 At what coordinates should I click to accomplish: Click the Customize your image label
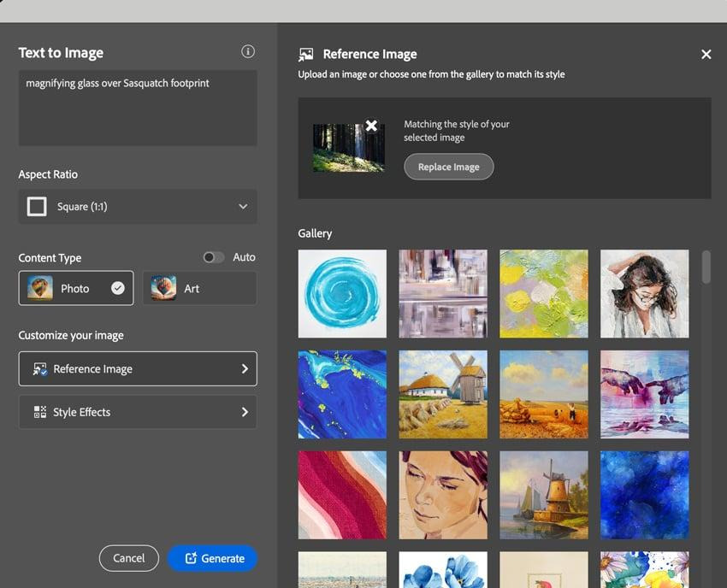coord(71,336)
